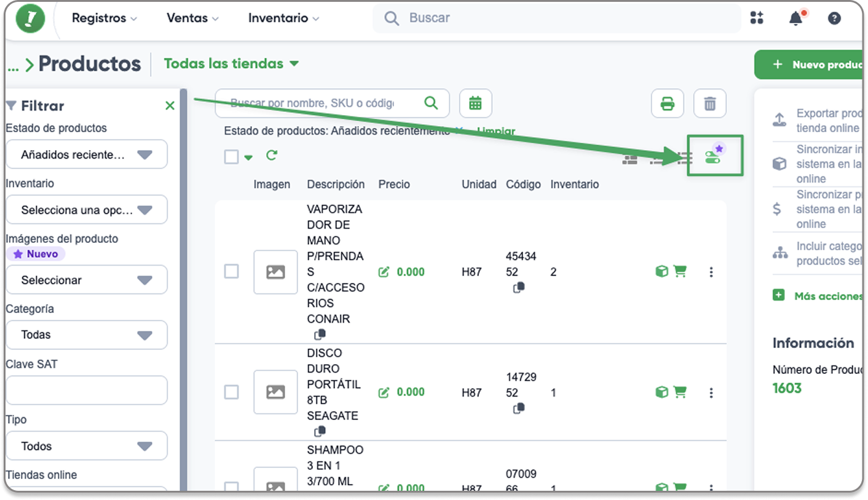Open the Categoría Todas dropdown
Screen dimensions: 868x500
coord(87,335)
